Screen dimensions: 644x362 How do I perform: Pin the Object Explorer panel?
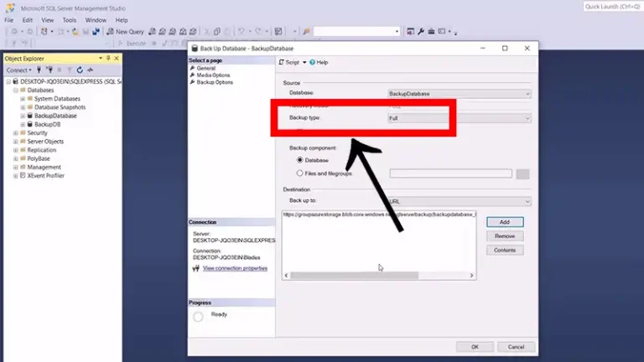pyautogui.click(x=108, y=59)
